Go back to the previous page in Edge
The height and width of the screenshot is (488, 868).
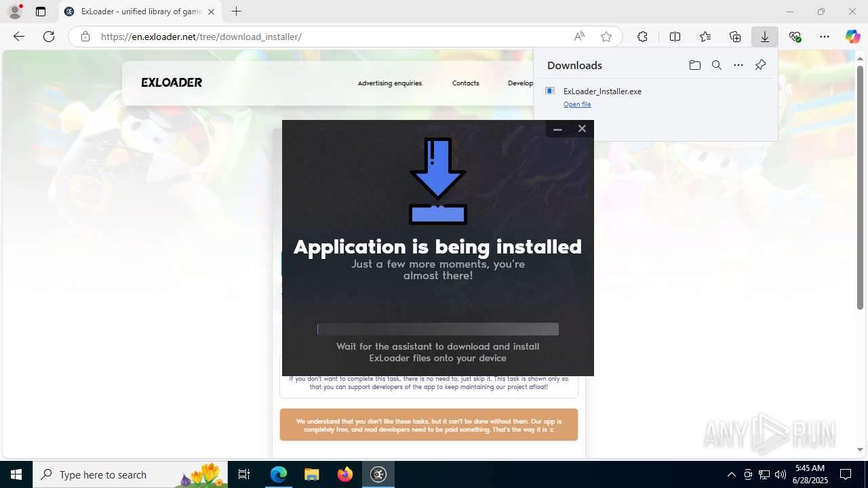(18, 37)
